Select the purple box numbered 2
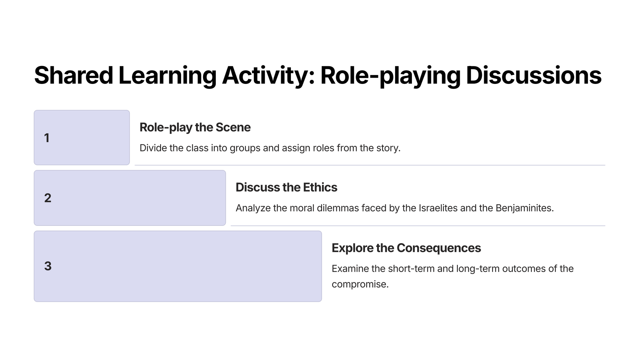 click(x=130, y=198)
